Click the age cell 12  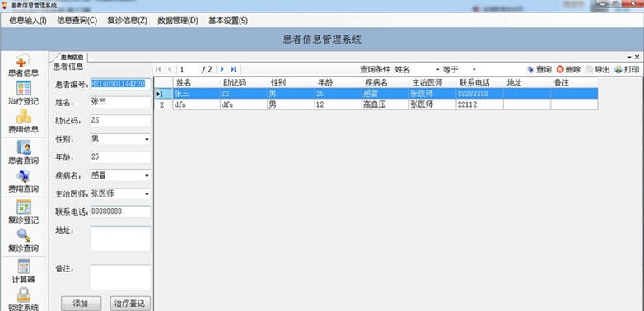(338, 104)
